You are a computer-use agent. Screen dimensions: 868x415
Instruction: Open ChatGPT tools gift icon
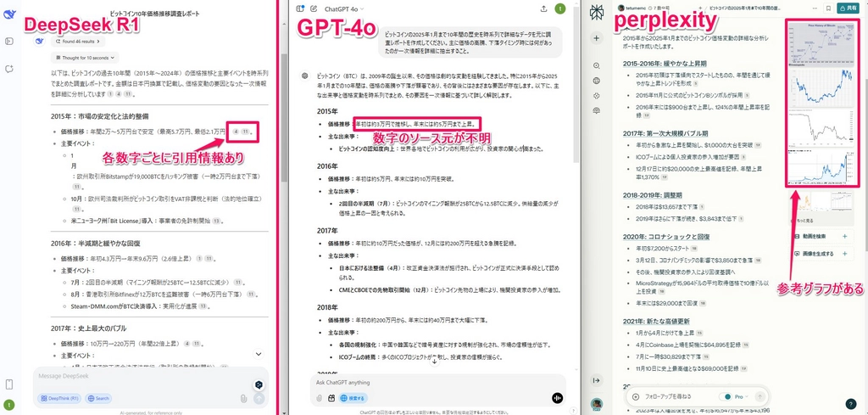[331, 398]
